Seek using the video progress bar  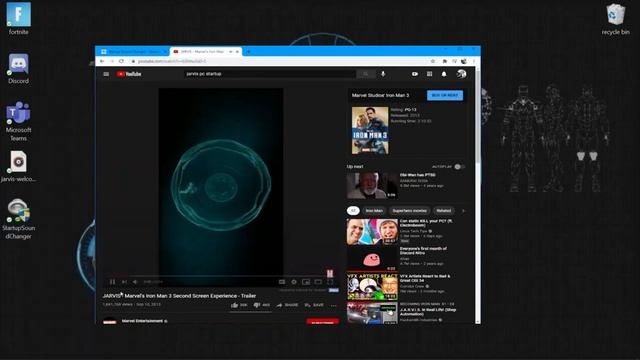220,276
